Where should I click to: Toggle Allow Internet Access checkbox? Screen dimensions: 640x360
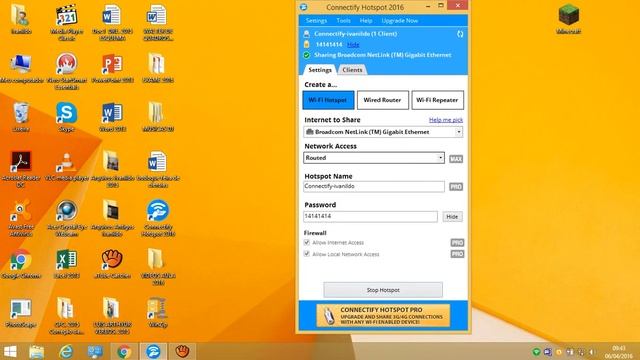[x=307, y=242]
